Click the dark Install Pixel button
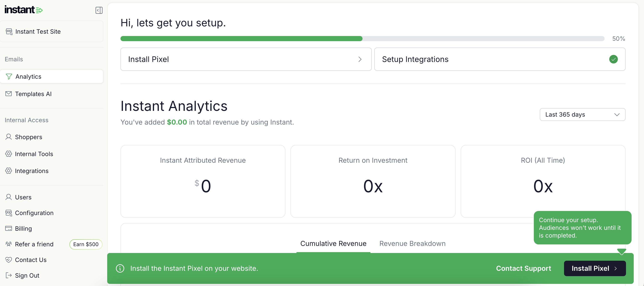This screenshot has width=644, height=286. [595, 268]
